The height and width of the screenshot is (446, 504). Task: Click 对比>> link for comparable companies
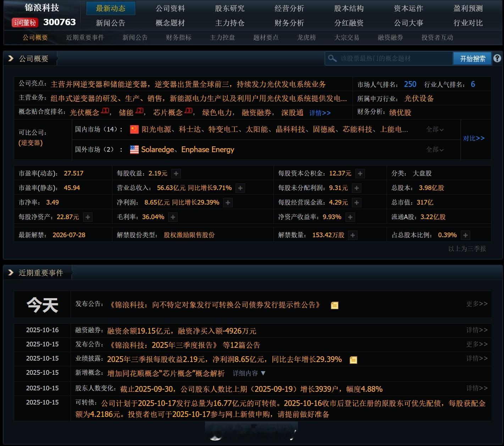tap(474, 138)
